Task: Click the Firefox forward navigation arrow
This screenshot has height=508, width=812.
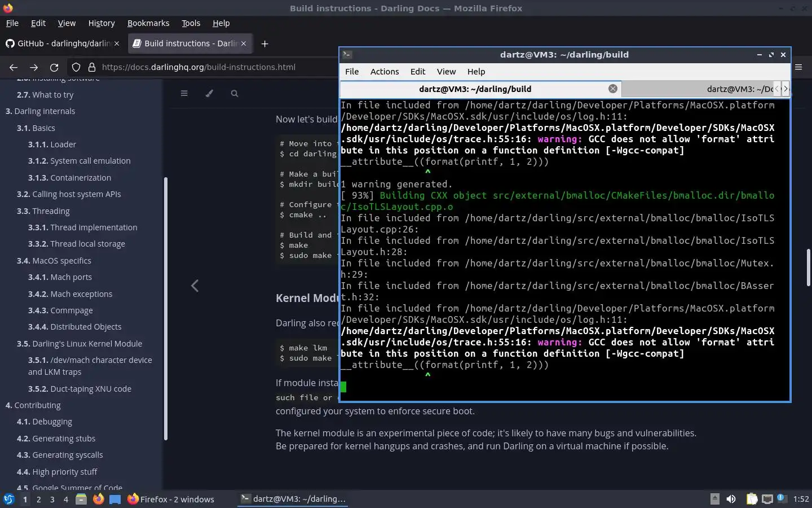Action: pyautogui.click(x=34, y=67)
